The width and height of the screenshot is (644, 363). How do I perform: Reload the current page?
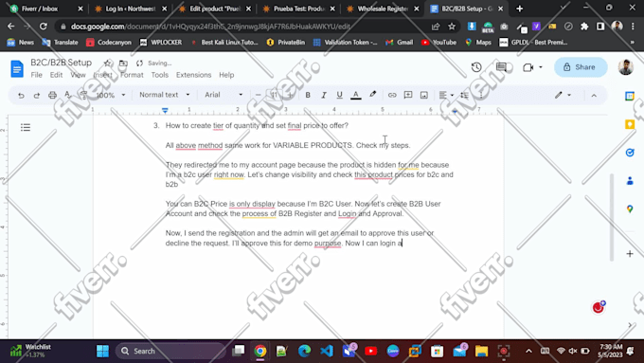point(44,27)
